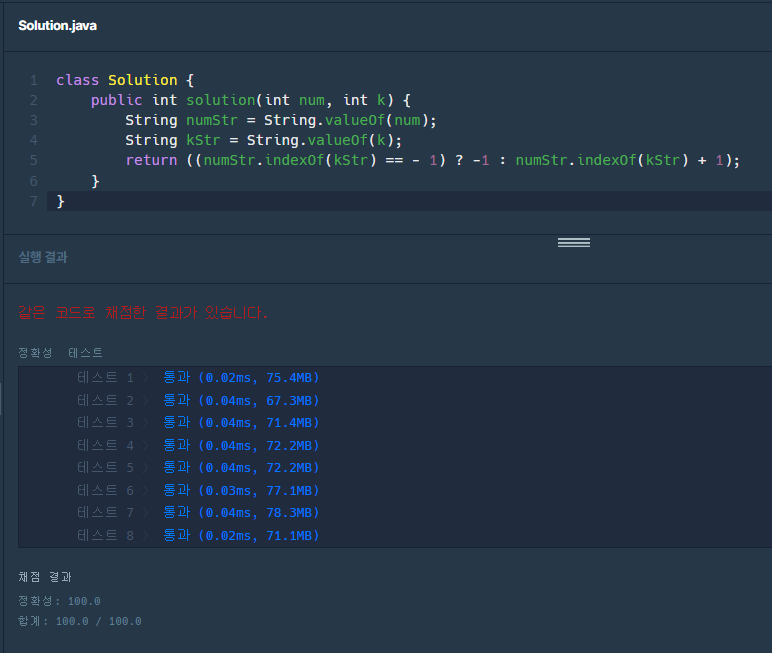Click the chevron next to 테스트 8
Screen dimensions: 772x653
tap(146, 535)
